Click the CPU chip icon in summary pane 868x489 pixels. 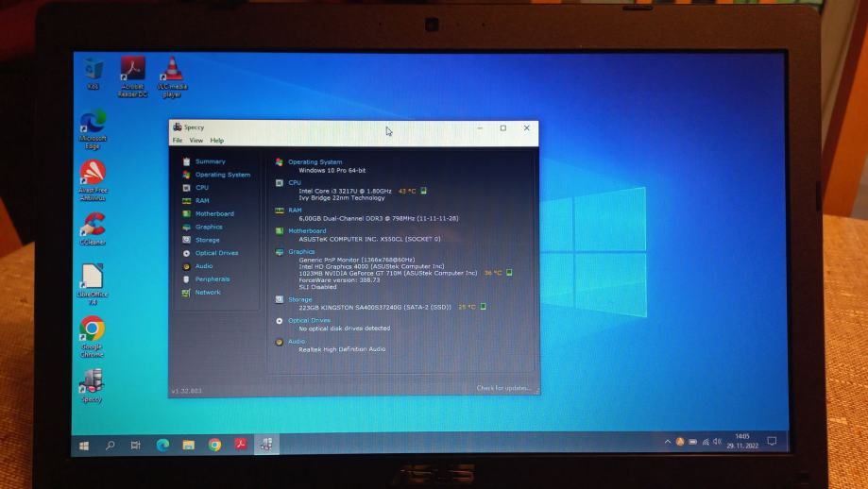point(279,182)
